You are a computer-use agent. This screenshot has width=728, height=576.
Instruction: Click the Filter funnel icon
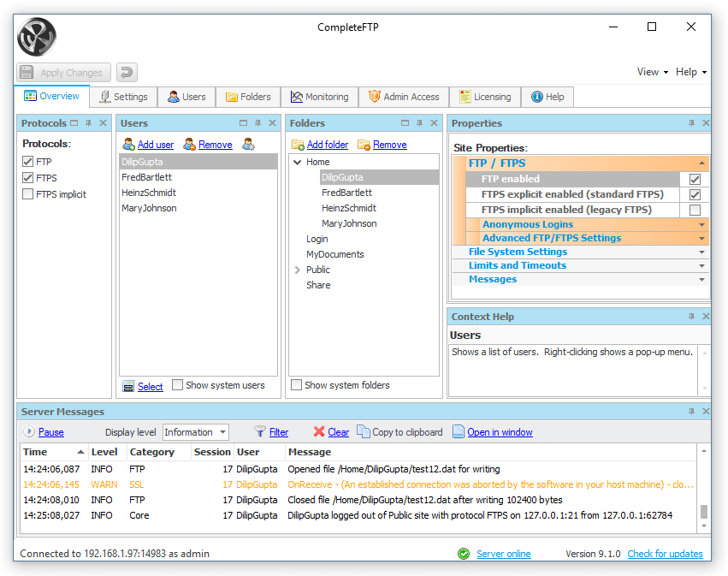[260, 432]
